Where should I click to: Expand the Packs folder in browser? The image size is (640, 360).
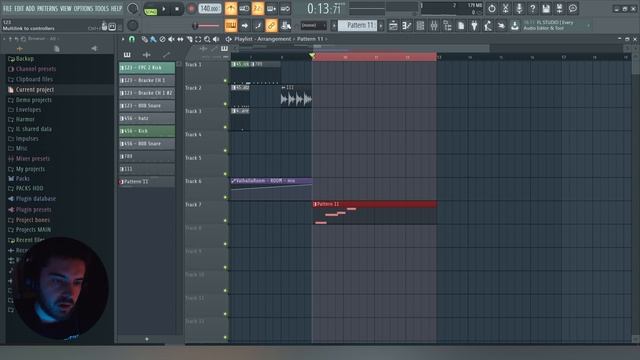pos(22,178)
